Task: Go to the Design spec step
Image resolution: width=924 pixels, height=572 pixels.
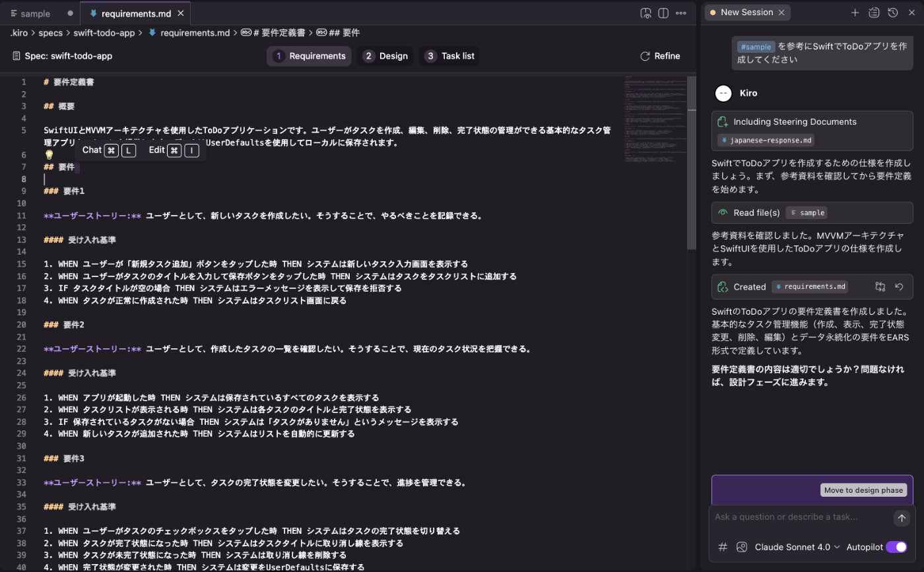Action: [385, 56]
